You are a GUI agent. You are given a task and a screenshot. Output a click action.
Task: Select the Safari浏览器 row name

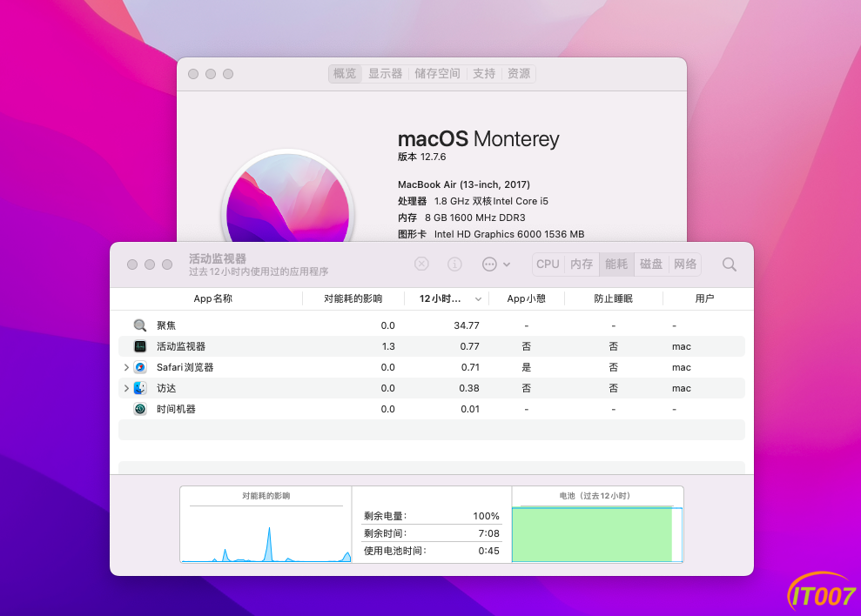(185, 367)
